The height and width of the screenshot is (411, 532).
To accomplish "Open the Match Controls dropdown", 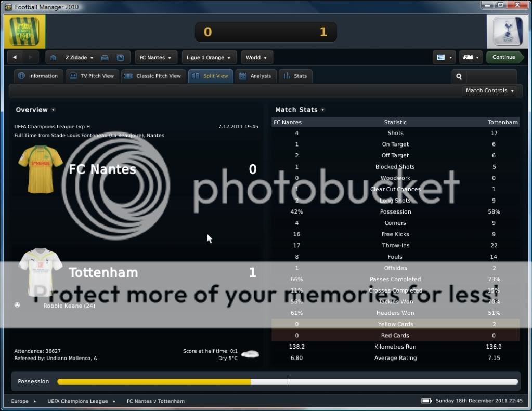I will pos(490,91).
